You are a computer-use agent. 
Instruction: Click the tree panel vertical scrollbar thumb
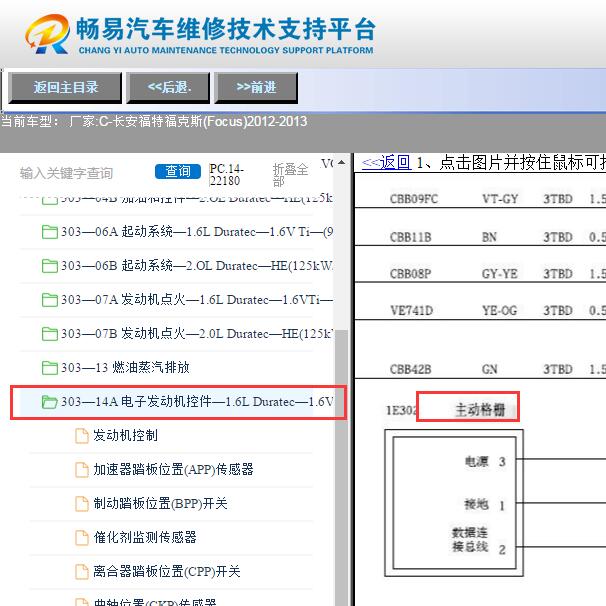point(342,468)
